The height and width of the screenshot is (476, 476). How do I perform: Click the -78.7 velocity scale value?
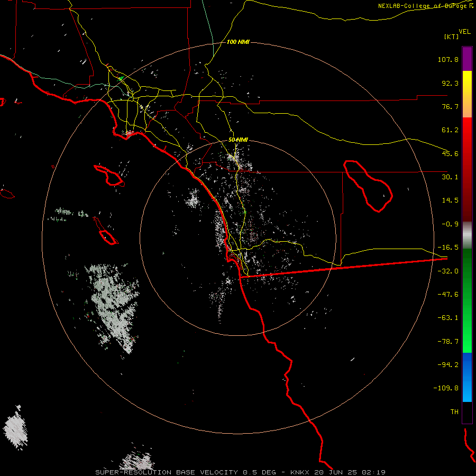(x=448, y=342)
